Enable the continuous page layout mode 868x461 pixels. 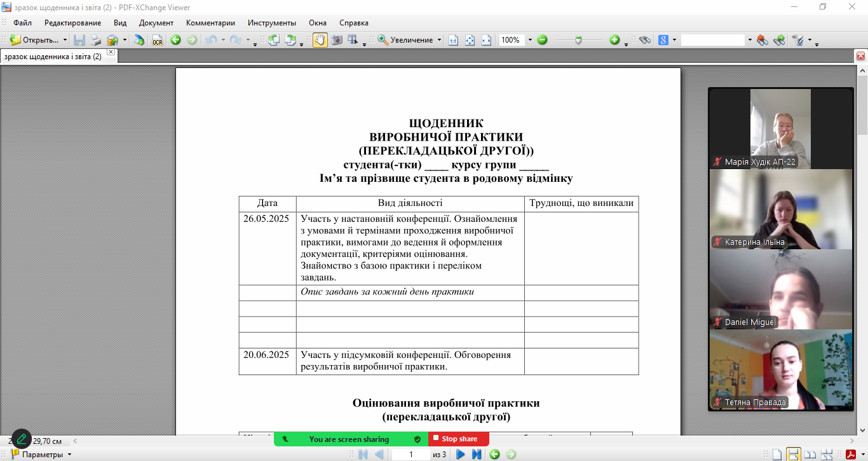click(794, 454)
